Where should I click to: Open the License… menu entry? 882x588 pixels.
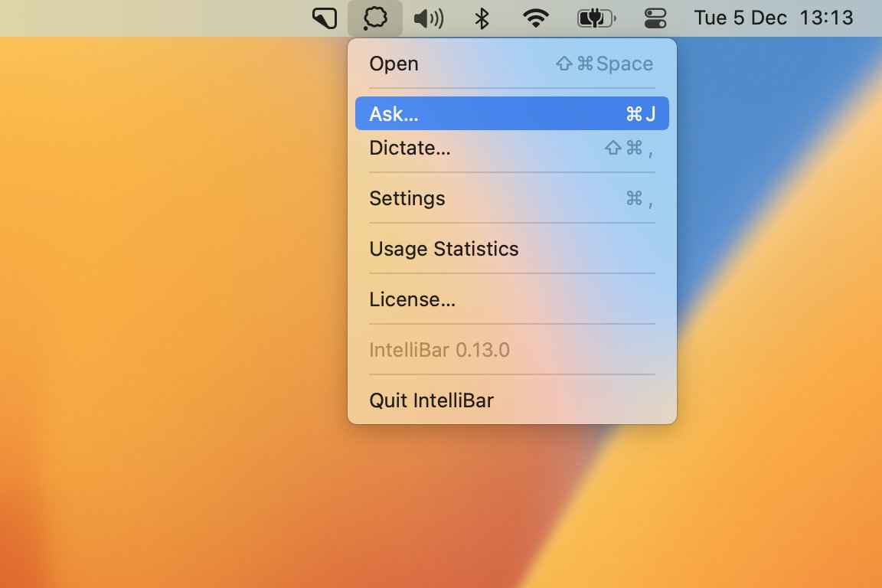tap(512, 299)
